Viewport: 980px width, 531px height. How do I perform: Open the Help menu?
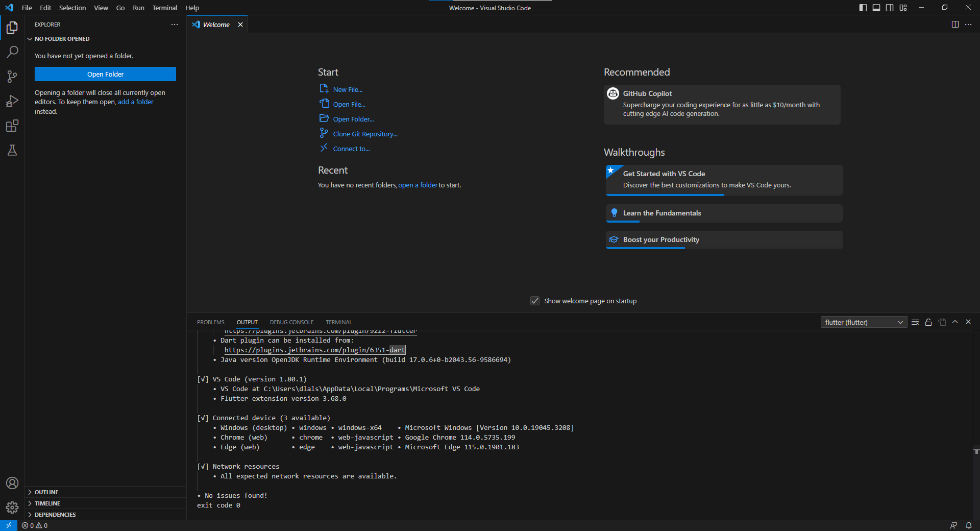point(192,8)
